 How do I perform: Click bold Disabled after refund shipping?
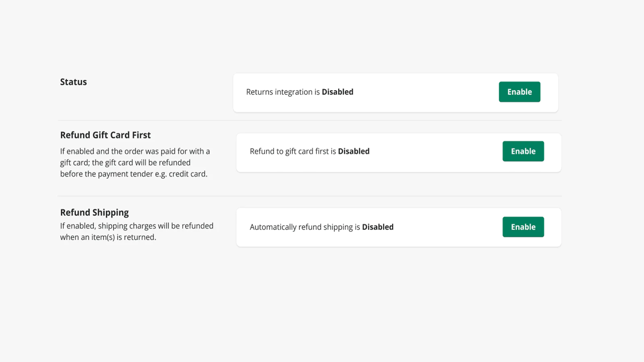tap(378, 227)
